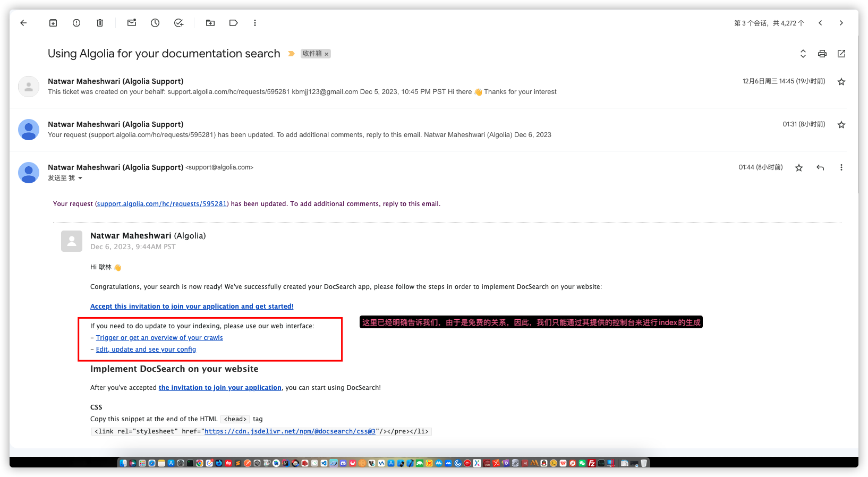This screenshot has height=477, width=868.
Task: Open the support.algolia.com/hc/requests/595281 link
Action: [162, 204]
